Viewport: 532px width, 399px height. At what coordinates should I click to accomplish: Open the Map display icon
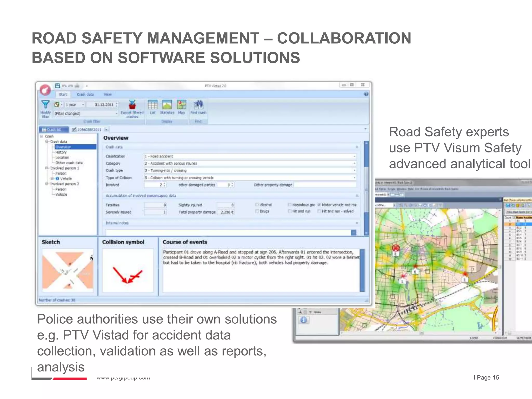point(181,105)
